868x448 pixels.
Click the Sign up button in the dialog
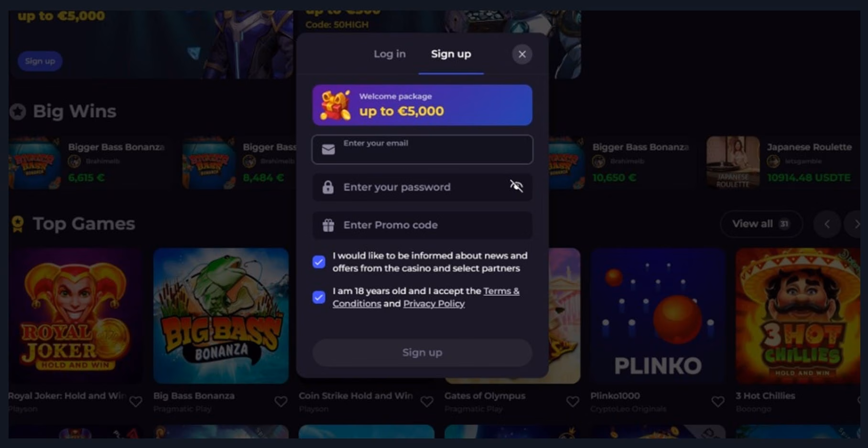tap(422, 352)
